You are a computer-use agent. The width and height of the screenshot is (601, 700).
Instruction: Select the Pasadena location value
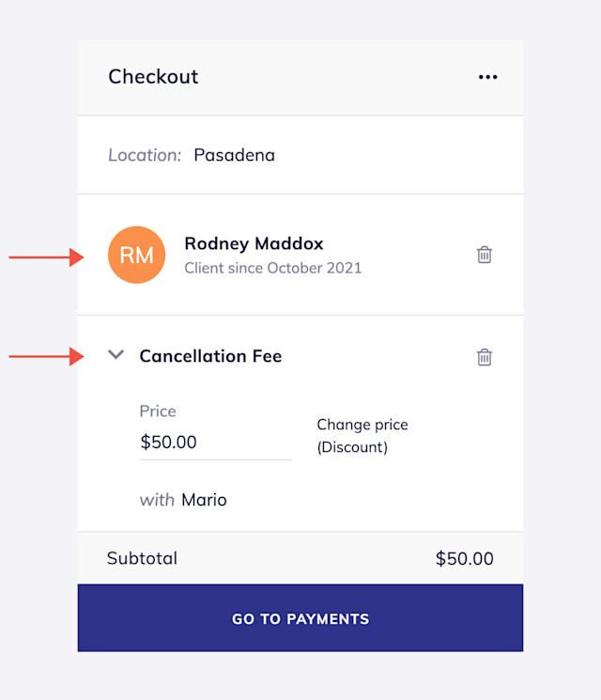point(234,155)
